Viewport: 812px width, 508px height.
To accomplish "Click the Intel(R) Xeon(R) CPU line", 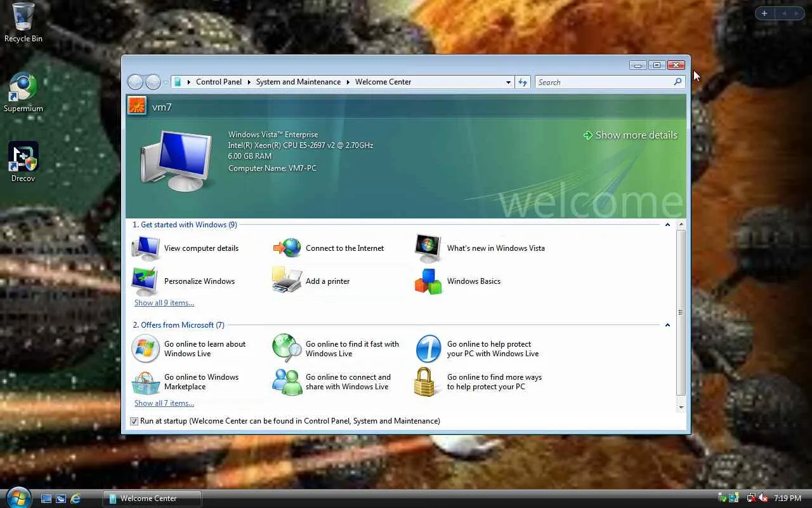I will 301,145.
